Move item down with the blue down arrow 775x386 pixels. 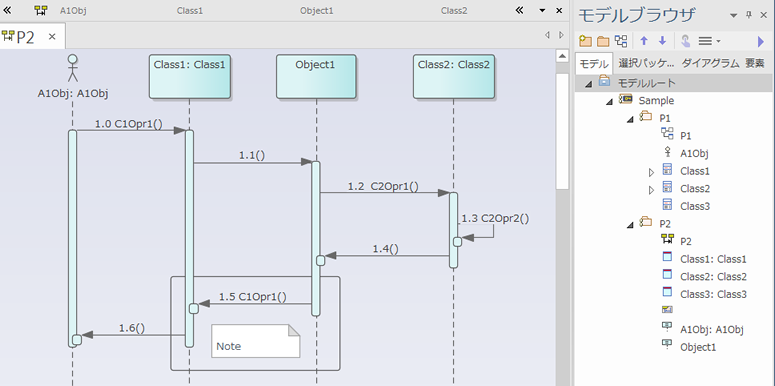click(663, 41)
